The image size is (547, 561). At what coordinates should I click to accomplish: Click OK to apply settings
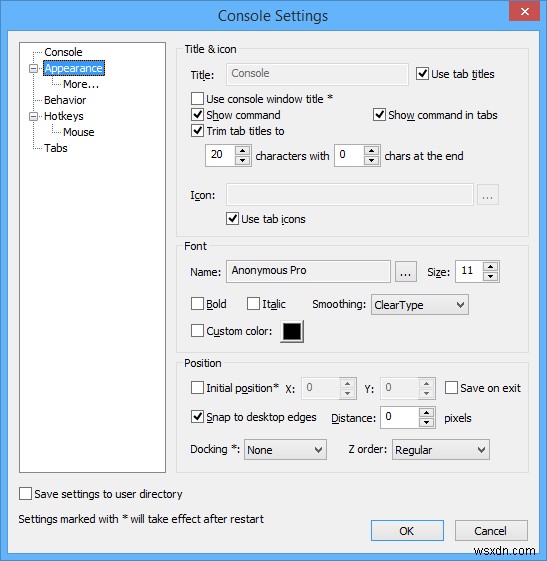pyautogui.click(x=407, y=531)
